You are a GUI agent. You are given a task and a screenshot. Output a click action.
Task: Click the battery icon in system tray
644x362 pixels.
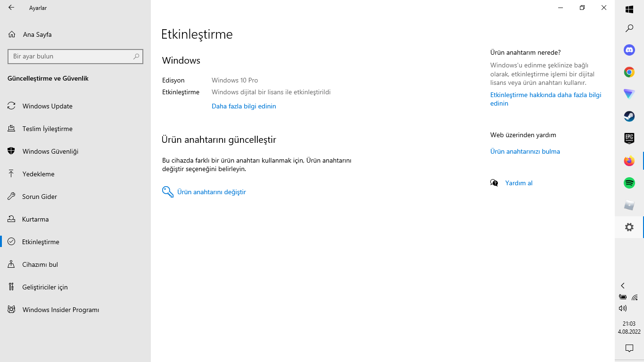coord(623,297)
